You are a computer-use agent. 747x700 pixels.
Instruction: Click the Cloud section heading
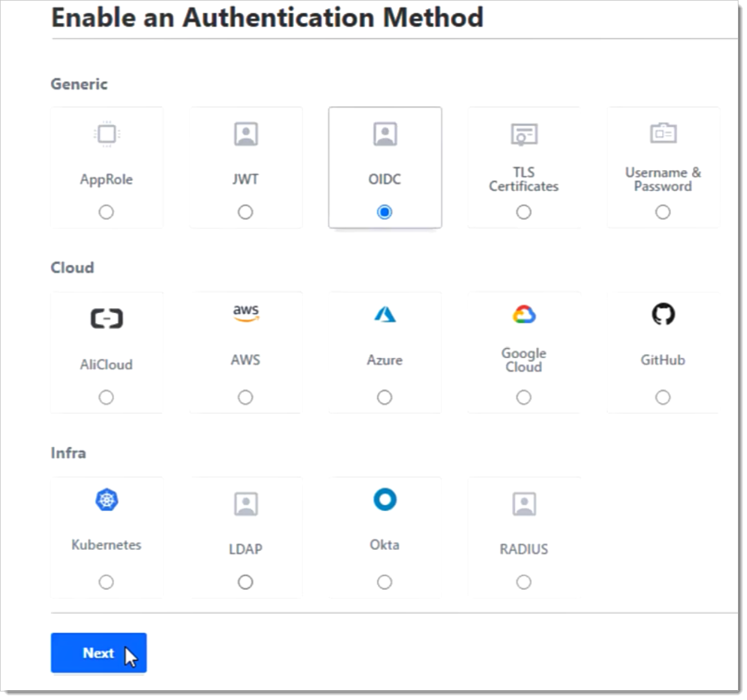pyautogui.click(x=72, y=268)
